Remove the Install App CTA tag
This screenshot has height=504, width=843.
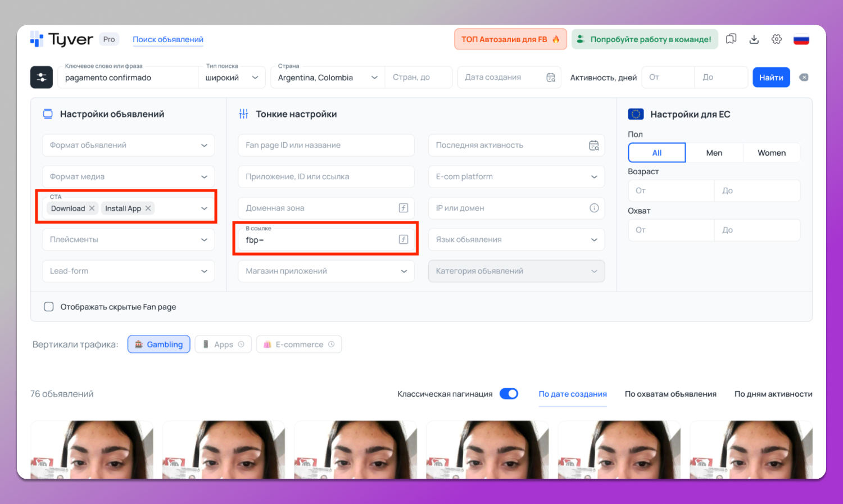pos(148,208)
